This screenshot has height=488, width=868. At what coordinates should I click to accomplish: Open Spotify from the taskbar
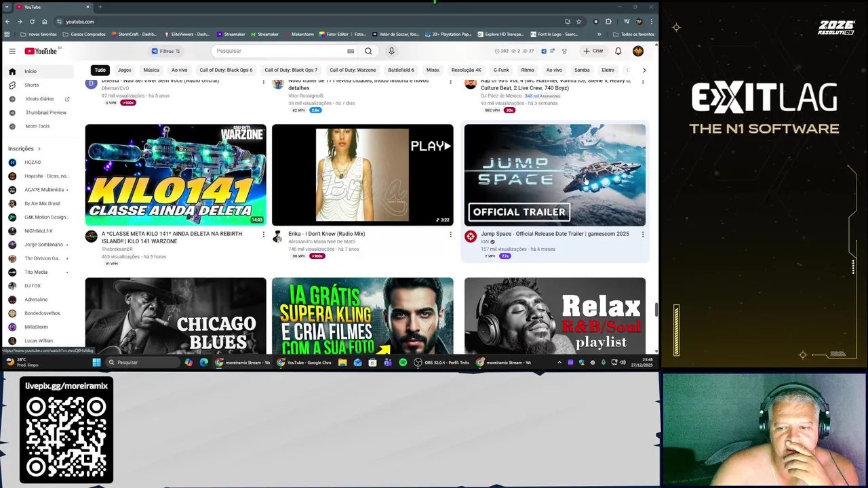403,363
